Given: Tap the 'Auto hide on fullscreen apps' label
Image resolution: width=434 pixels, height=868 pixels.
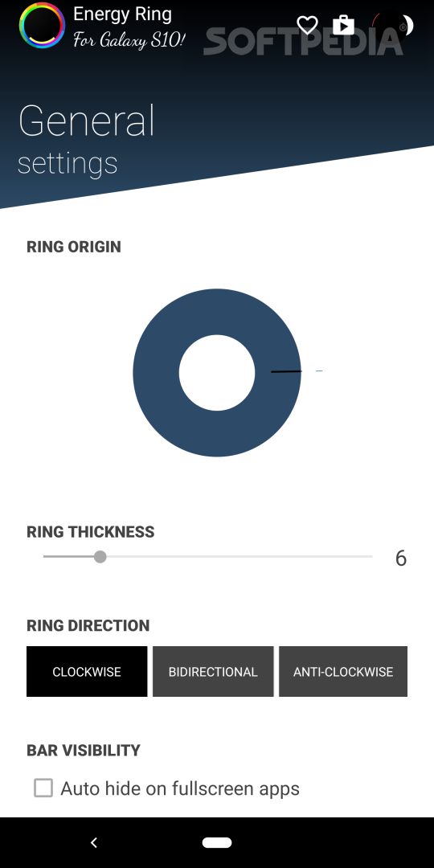Looking at the screenshot, I should coord(180,788).
